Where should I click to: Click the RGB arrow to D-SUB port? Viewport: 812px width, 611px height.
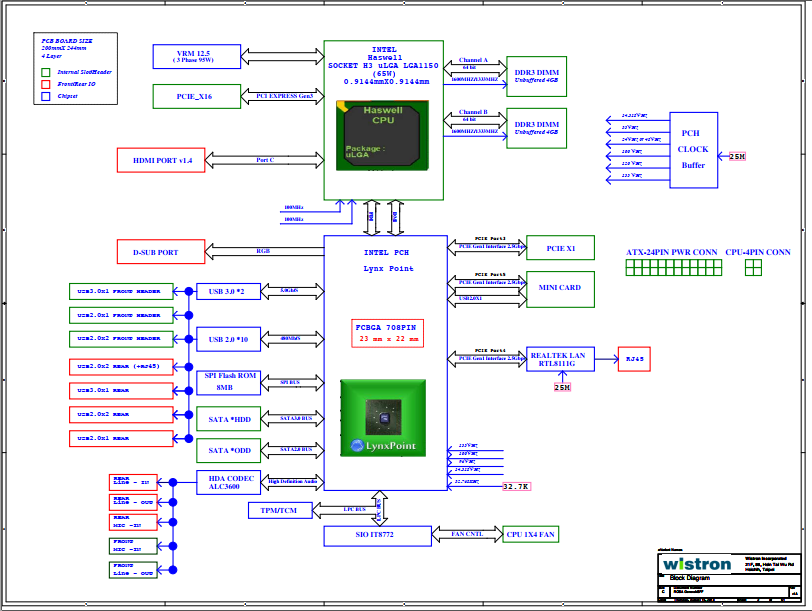click(x=264, y=252)
